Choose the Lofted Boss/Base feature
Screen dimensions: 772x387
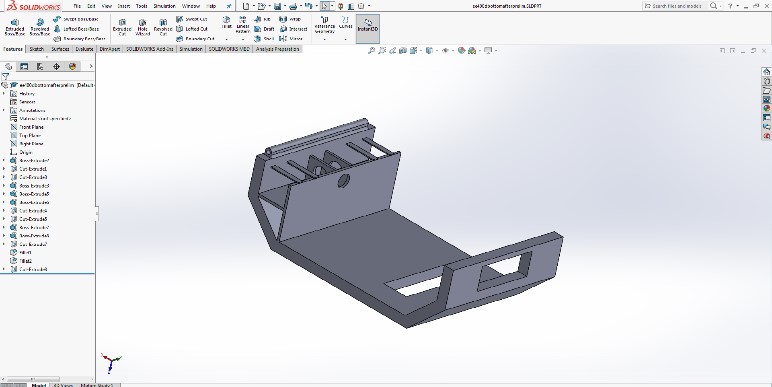coord(76,29)
